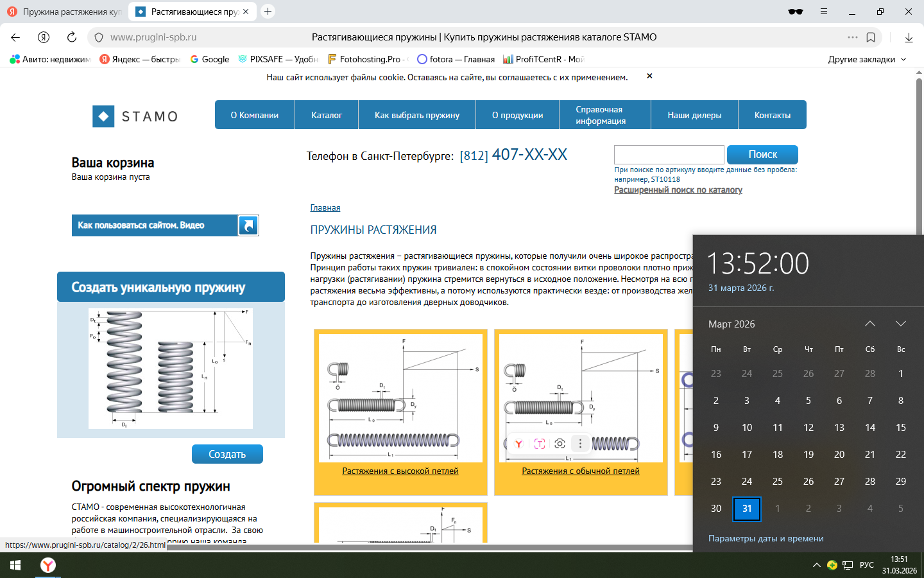Open the browser hamburger menu

[x=824, y=12]
